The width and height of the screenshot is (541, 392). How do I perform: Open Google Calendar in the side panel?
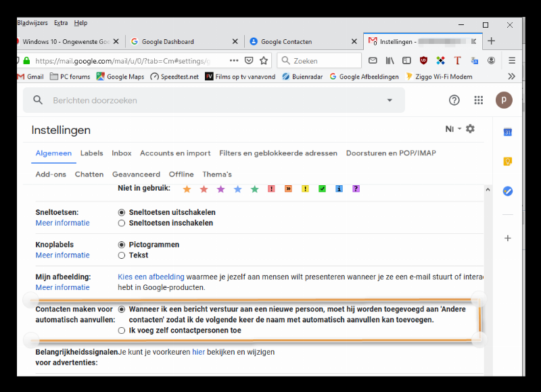click(x=508, y=133)
